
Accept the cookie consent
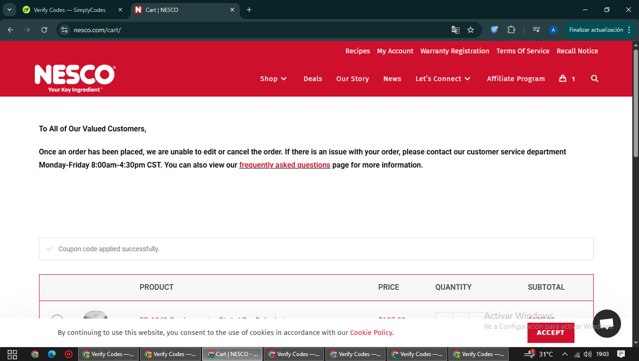point(551,332)
